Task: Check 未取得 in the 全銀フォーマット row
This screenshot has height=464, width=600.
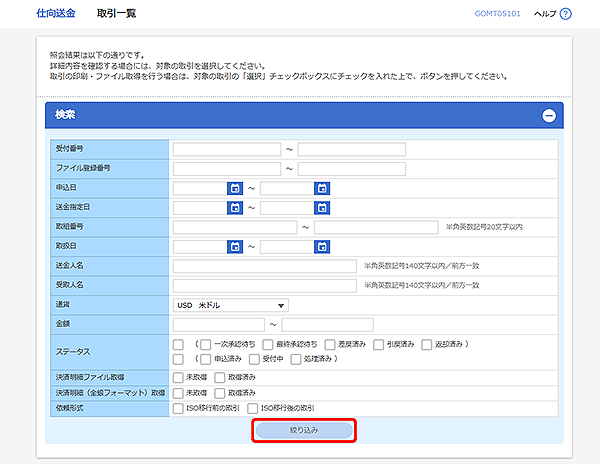Action: pos(178,393)
